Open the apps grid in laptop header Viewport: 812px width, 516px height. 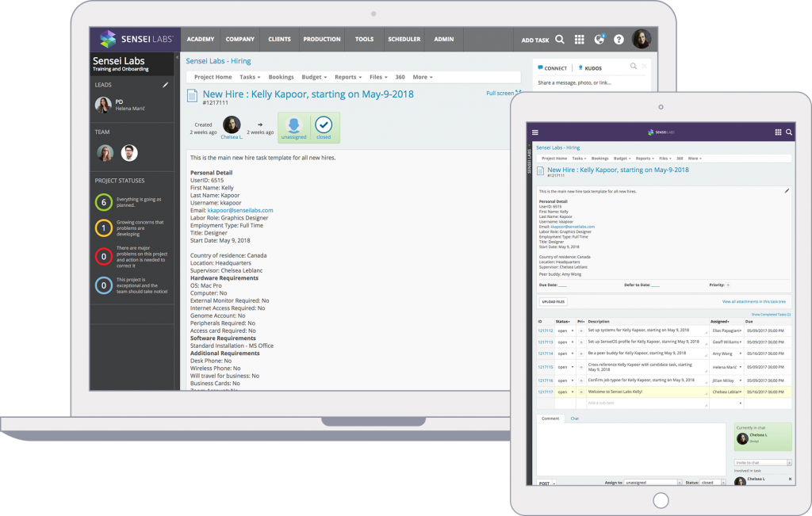tap(580, 40)
